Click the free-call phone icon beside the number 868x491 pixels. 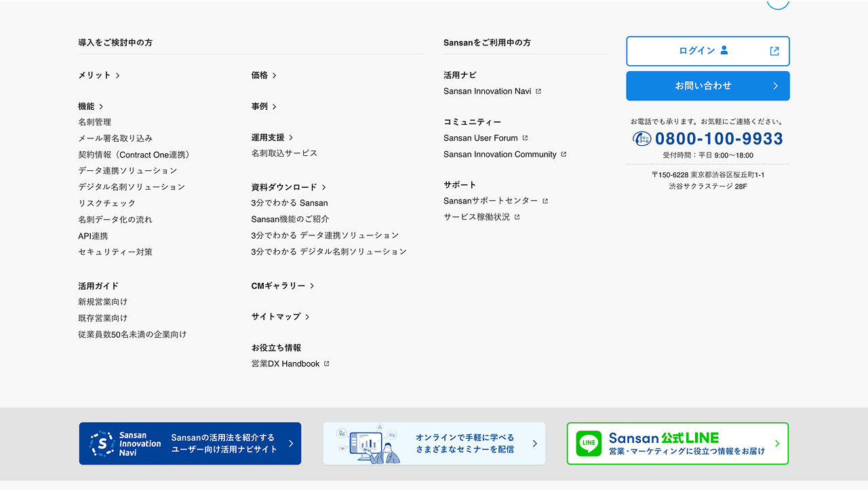642,138
